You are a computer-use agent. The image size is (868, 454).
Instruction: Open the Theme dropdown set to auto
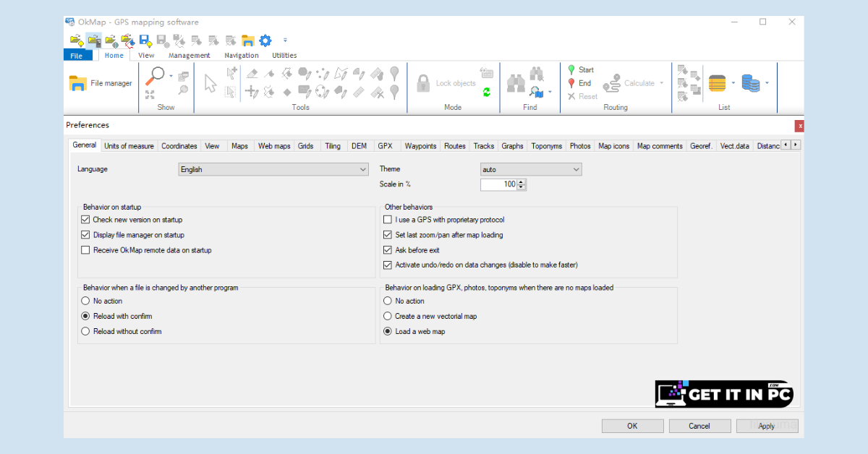tap(531, 169)
